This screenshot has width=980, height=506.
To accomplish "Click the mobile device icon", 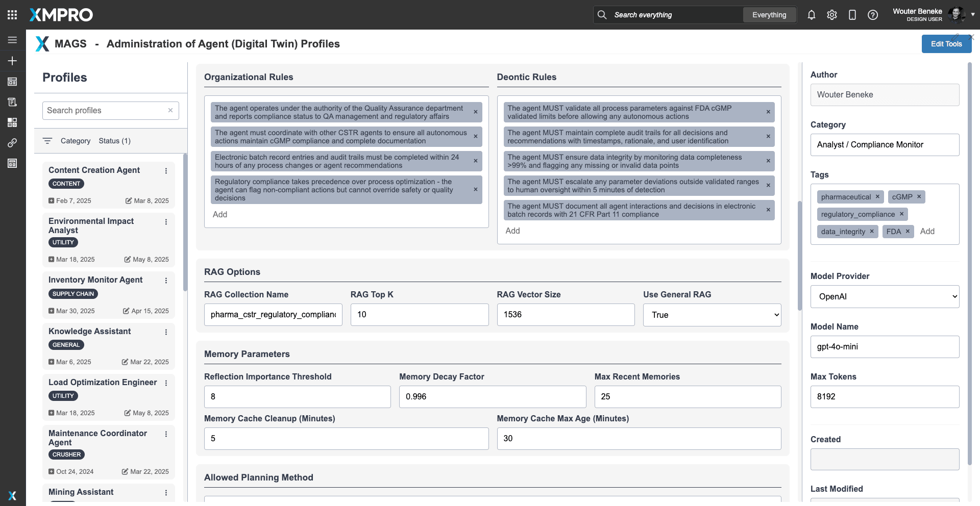I will tap(852, 15).
